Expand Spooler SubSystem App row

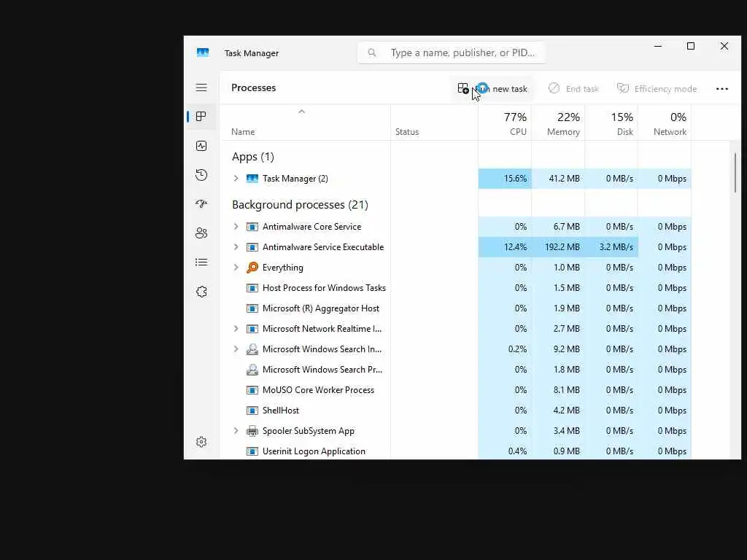236,431
